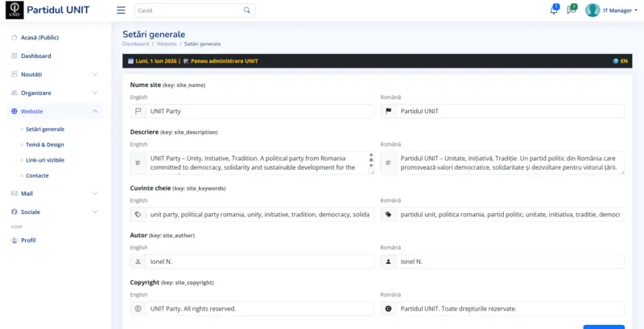This screenshot has height=329, width=644.
Task: Click the tags icon of Română keywords
Action: pyautogui.click(x=389, y=214)
